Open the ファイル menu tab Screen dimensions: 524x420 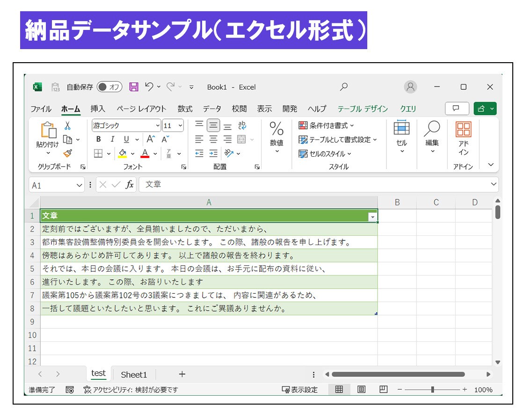[41, 109]
